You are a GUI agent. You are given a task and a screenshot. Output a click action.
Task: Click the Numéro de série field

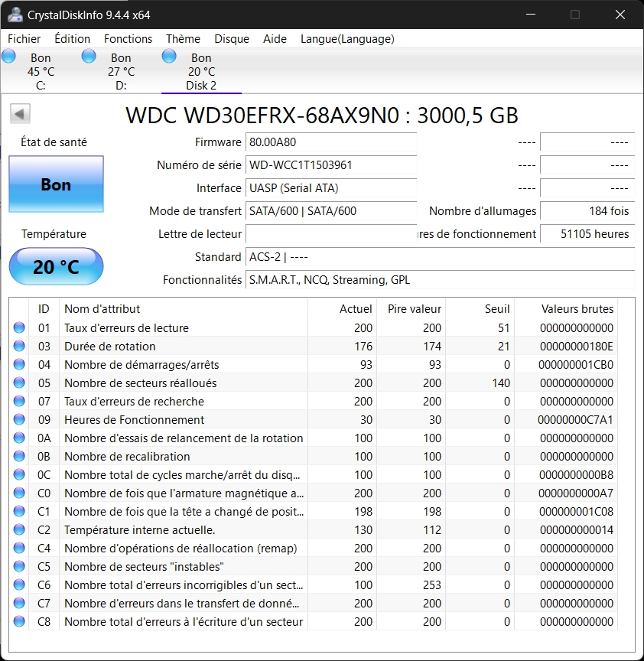pos(331,165)
